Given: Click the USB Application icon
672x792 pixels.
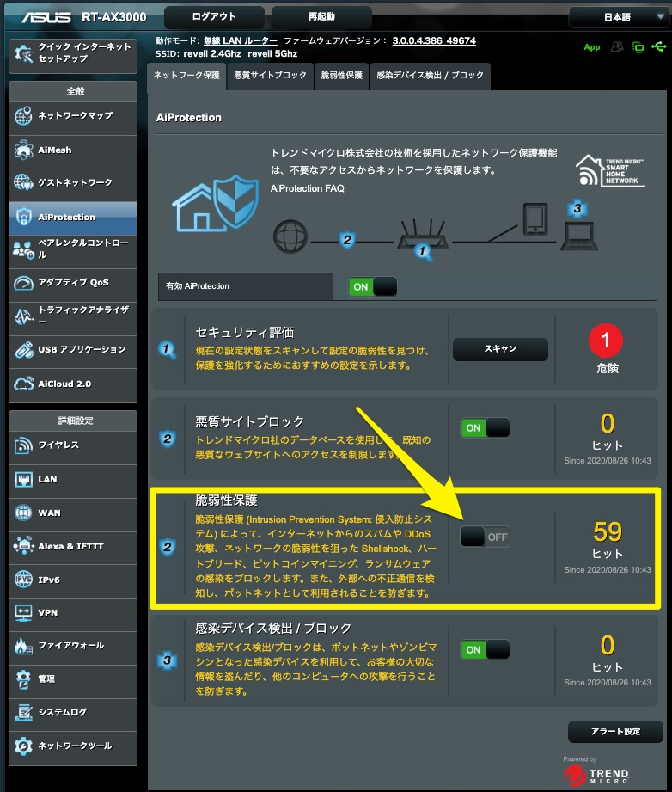Looking at the screenshot, I should pos(23,349).
